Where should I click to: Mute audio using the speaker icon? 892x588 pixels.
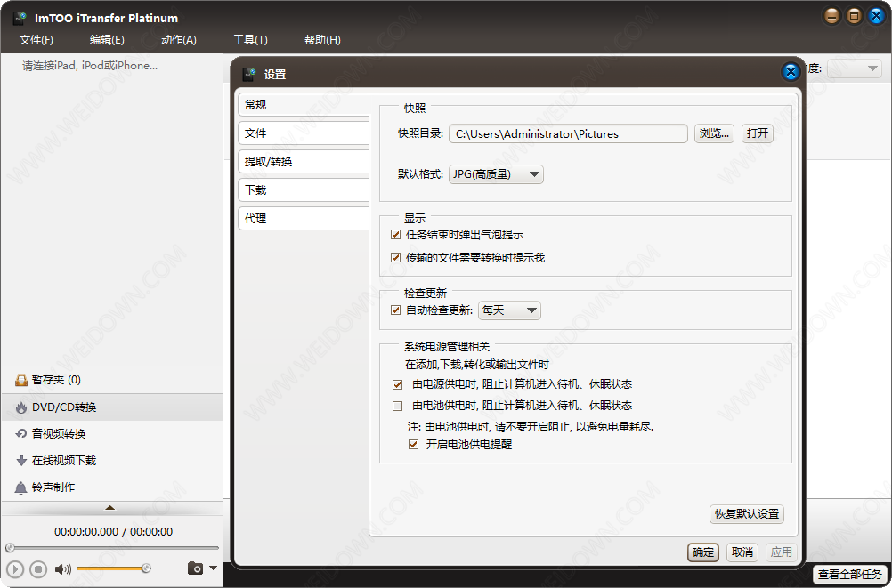coord(62,569)
